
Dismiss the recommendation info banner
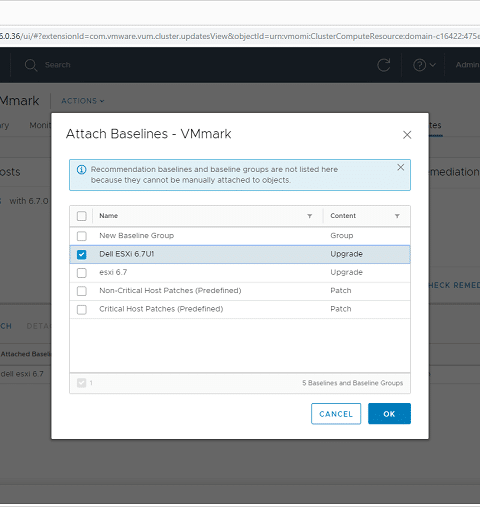(x=401, y=167)
